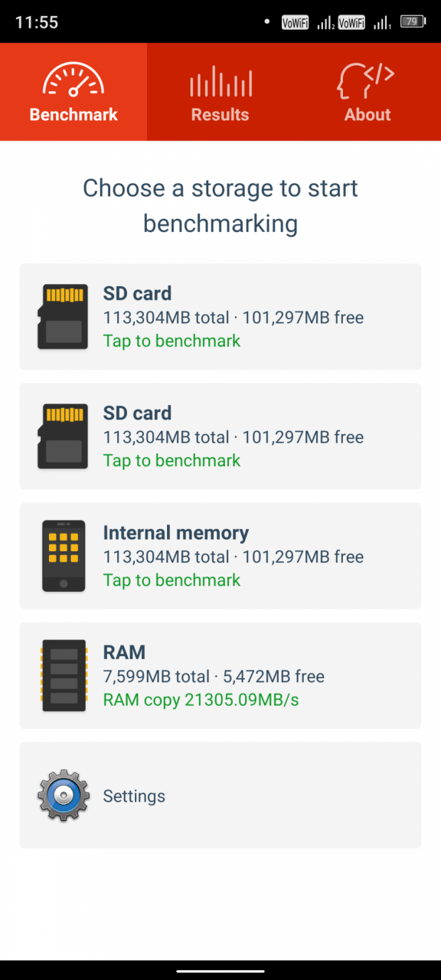Select the Internal memory title
441x980 pixels.
176,533
